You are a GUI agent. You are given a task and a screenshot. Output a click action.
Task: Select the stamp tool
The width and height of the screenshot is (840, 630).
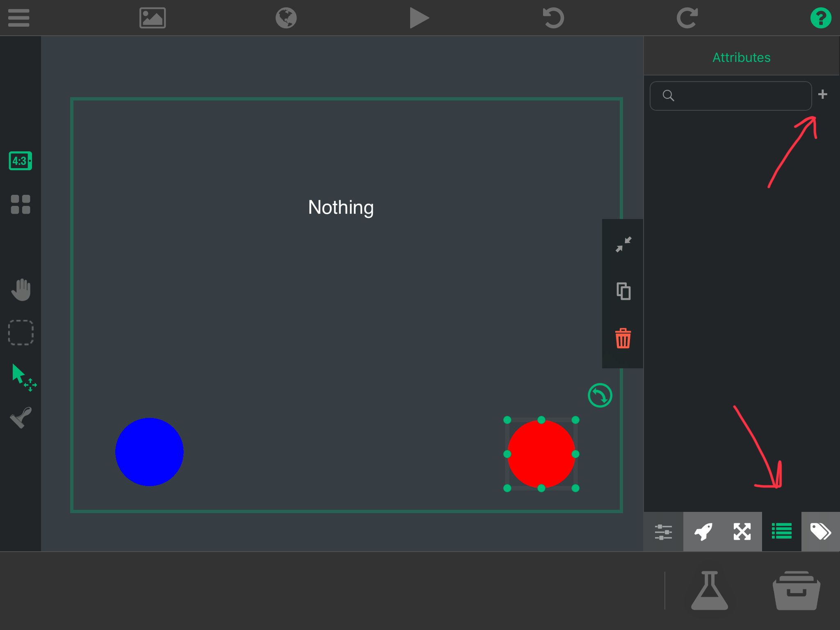pyautogui.click(x=21, y=418)
